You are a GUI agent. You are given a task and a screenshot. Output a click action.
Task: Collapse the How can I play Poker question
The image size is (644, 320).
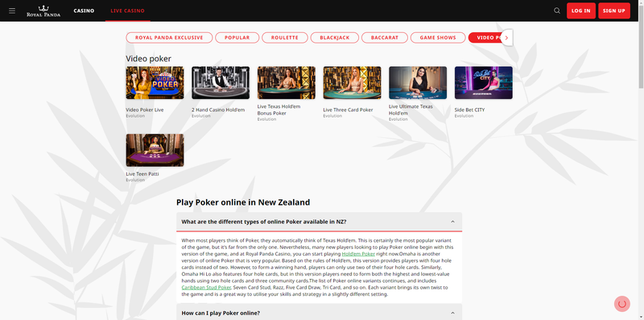point(319,312)
